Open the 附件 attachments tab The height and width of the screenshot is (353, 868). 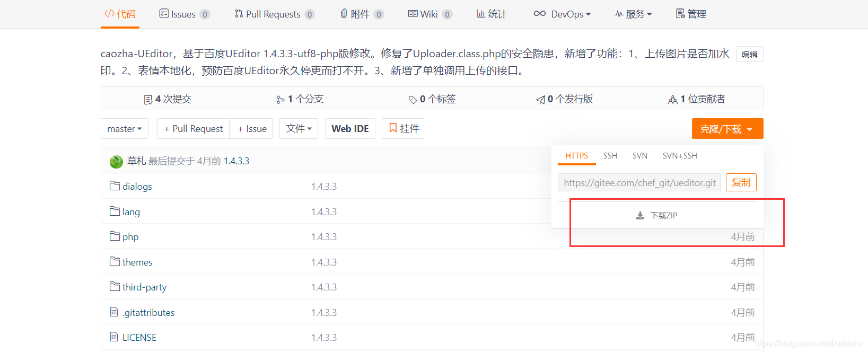tap(362, 14)
